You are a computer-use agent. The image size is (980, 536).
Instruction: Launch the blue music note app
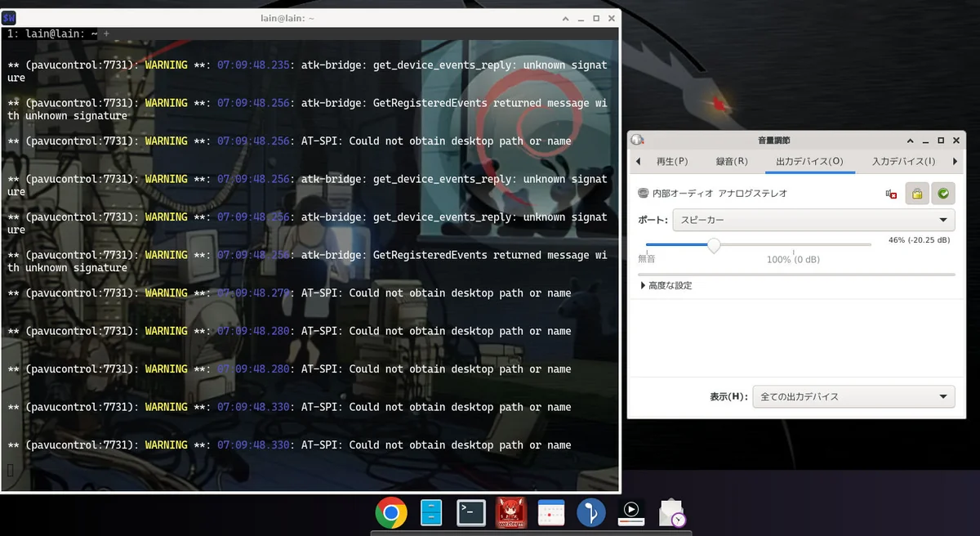point(590,513)
